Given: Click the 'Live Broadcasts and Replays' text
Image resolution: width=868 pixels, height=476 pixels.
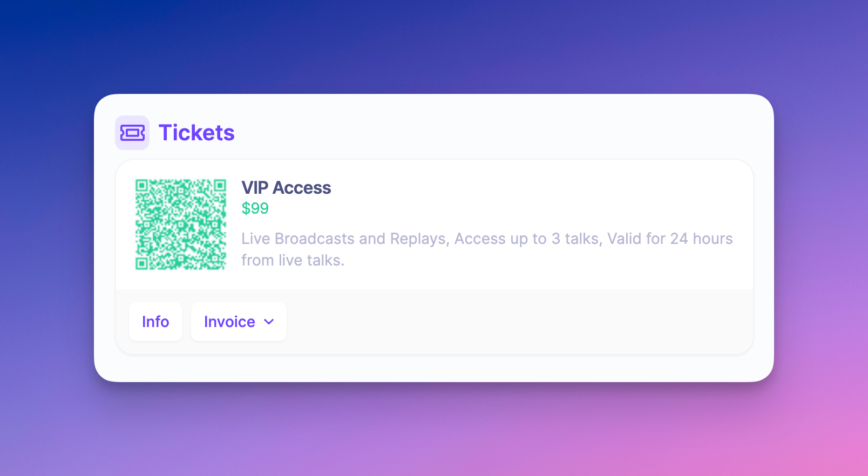Looking at the screenshot, I should click(345, 239).
